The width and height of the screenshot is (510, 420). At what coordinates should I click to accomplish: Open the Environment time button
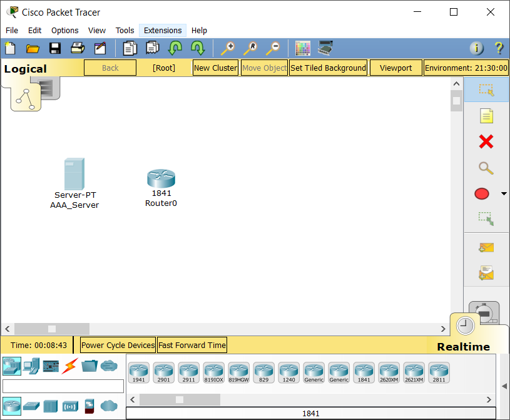466,68
